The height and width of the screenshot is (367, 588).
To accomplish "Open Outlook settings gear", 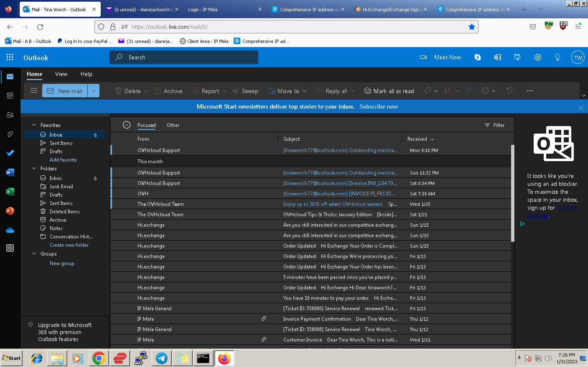I will pos(538,57).
